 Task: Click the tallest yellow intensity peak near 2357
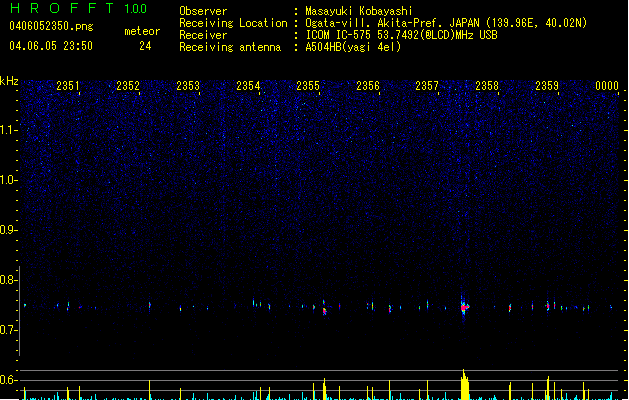pyautogui.click(x=465, y=384)
